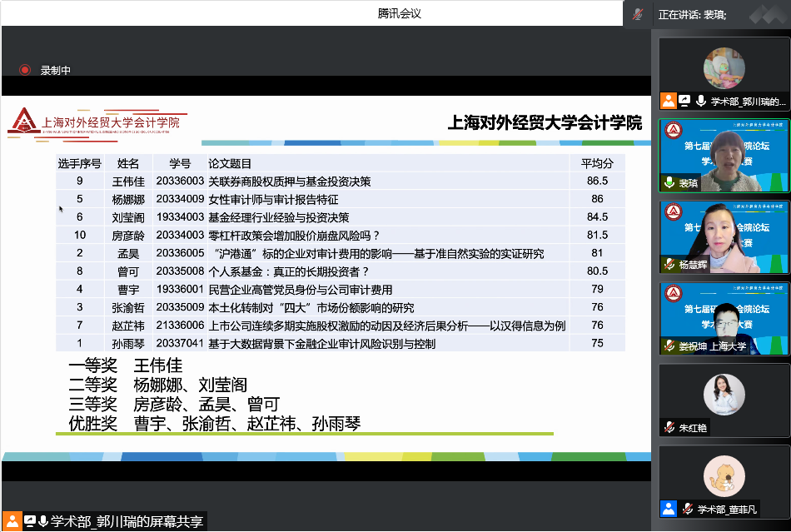Click the orange host icon on 郭川瑞's tile
791x532 pixels.
[x=669, y=102]
